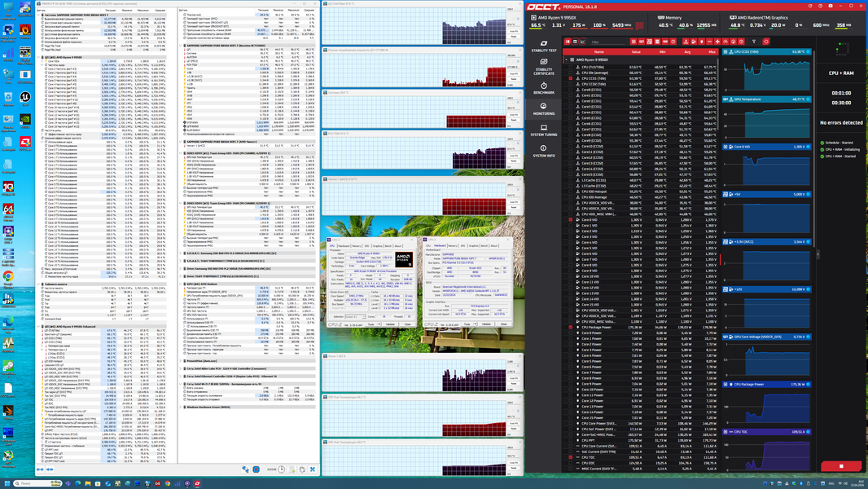The height and width of the screenshot is (489, 868).
Task: Check the CPU (Tctl/Tdie) row checkbox in OCCT
Action: tap(571, 67)
